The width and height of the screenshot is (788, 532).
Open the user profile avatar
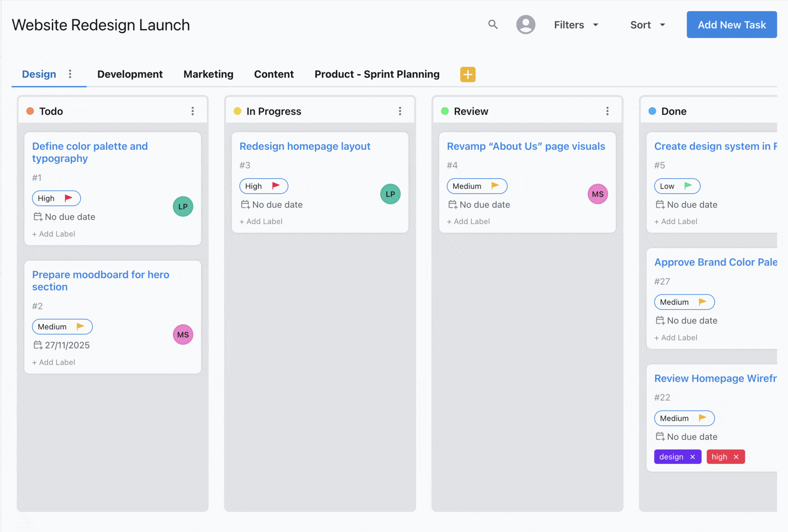tap(526, 25)
